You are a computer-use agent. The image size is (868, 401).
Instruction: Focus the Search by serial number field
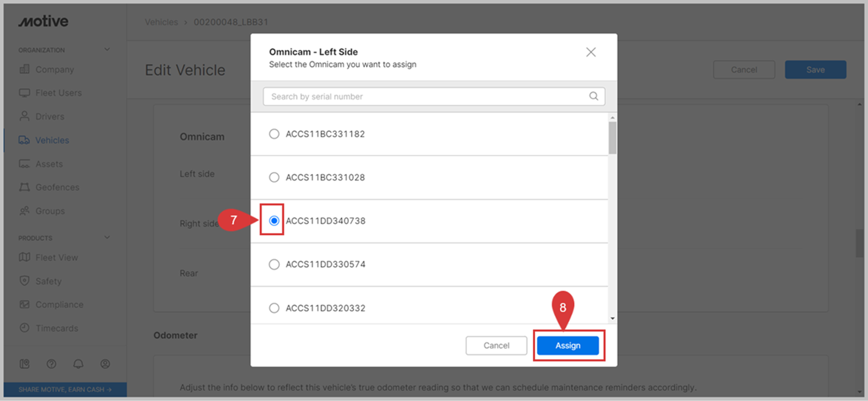tap(434, 97)
